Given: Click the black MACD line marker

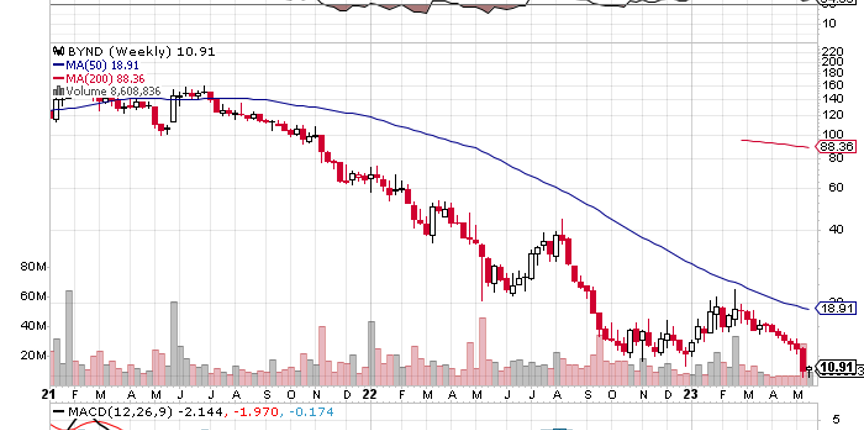Looking at the screenshot, I should pos(58,411).
